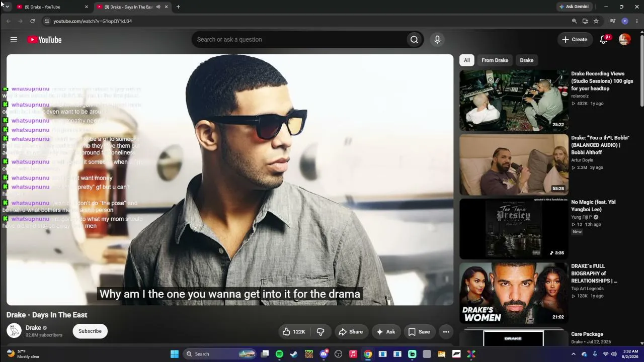
Task: View site information icon in address bar
Action: point(47,21)
